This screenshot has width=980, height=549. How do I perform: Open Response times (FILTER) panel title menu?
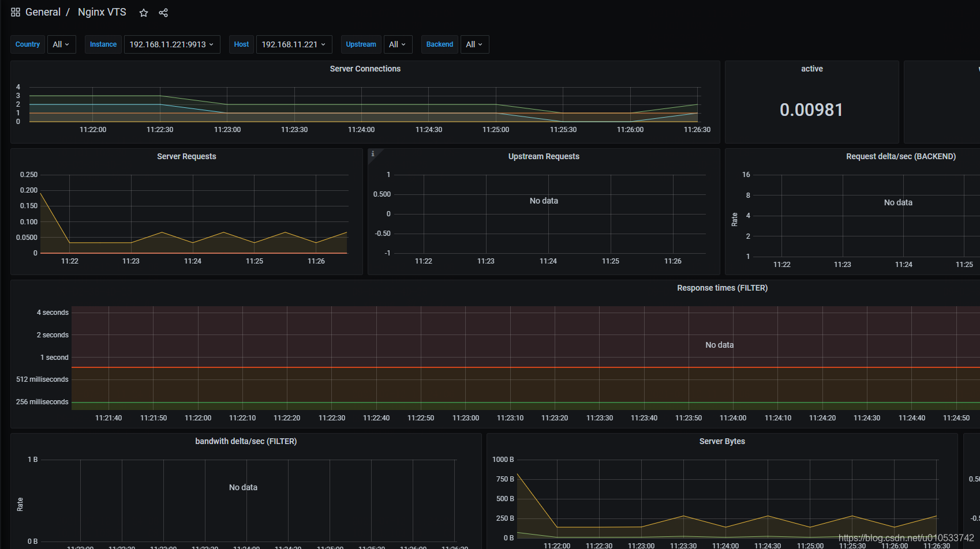(722, 288)
